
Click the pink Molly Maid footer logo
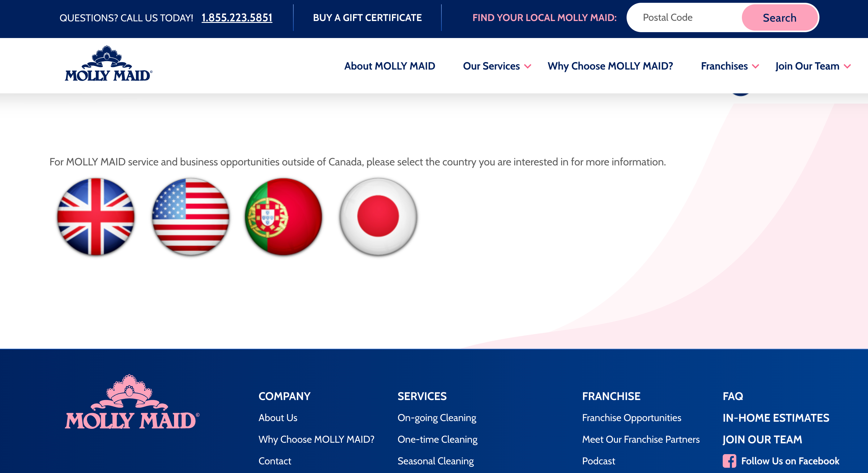132,402
